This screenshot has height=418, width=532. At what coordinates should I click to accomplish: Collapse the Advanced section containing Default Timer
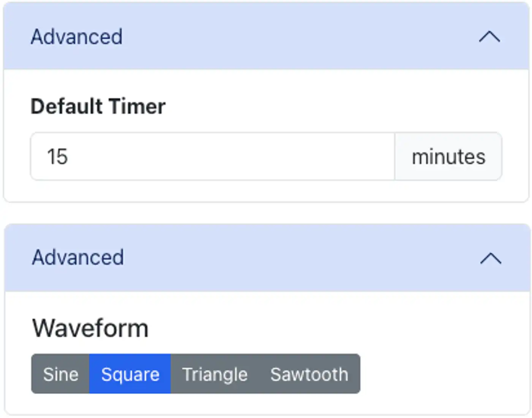(266, 37)
